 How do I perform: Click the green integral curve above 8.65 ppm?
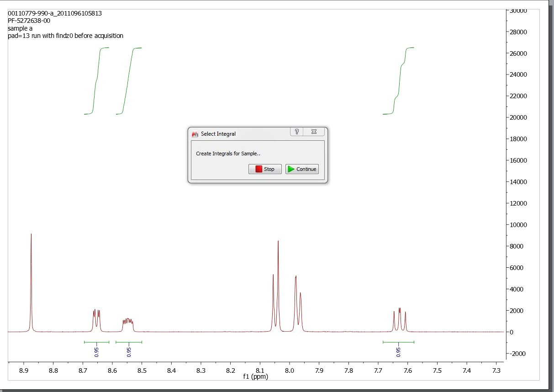tap(96, 81)
